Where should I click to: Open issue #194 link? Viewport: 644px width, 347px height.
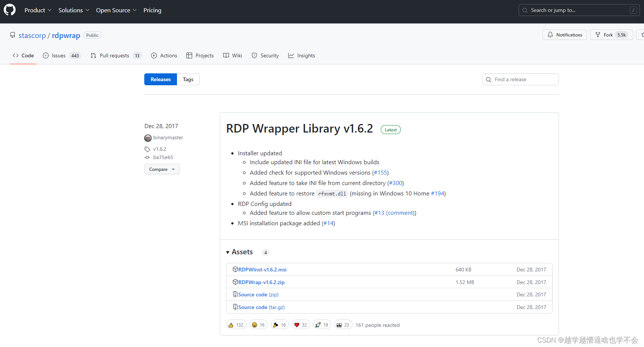(x=438, y=194)
